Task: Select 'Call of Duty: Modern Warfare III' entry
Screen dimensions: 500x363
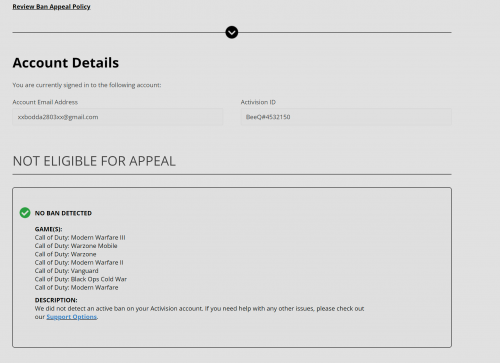Action: pyautogui.click(x=80, y=237)
